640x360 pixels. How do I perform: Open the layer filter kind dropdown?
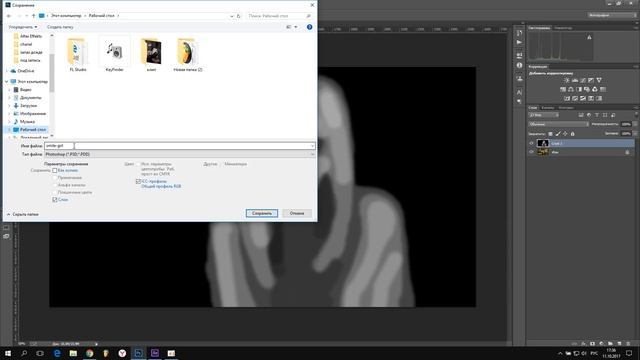coord(543,115)
